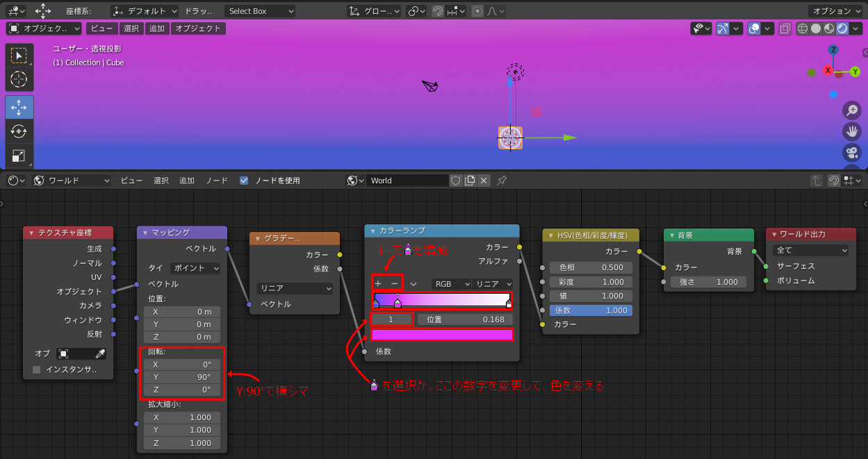Screen dimensions: 868x459
Task: Click the World name input field
Action: tap(409, 180)
